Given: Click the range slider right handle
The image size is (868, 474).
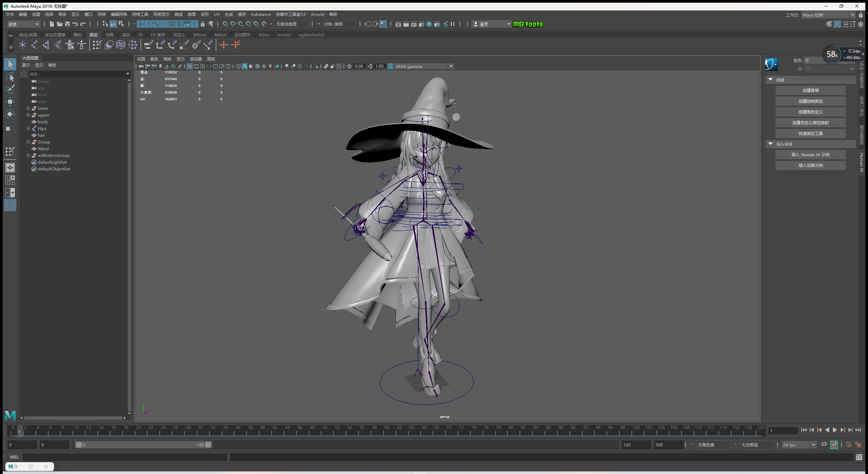Looking at the screenshot, I should 208,445.
